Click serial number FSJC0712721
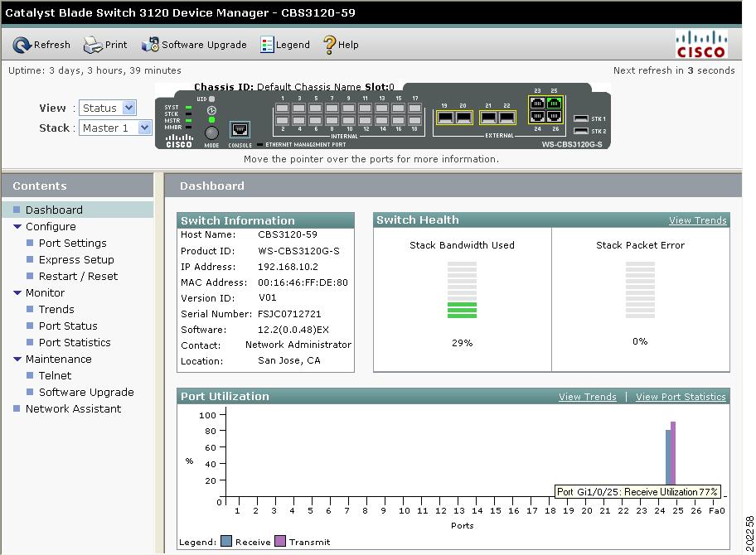Image resolution: width=756 pixels, height=555 pixels. [x=289, y=314]
